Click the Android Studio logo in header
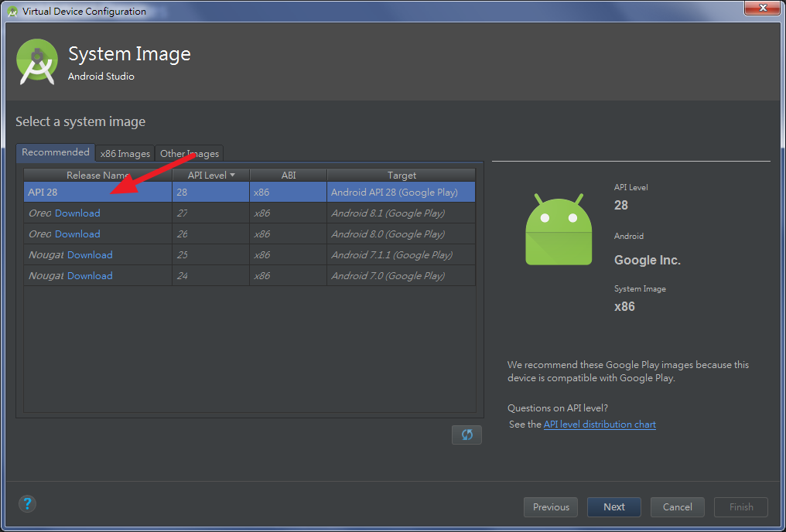 tap(37, 62)
